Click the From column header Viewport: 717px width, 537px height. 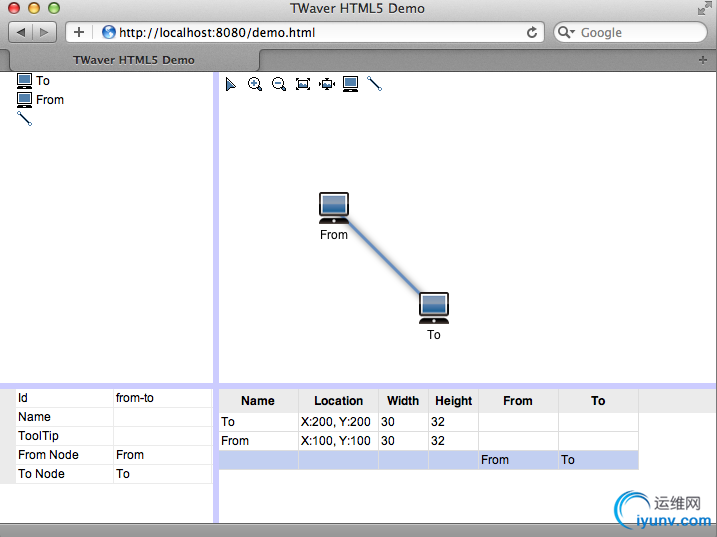518,401
